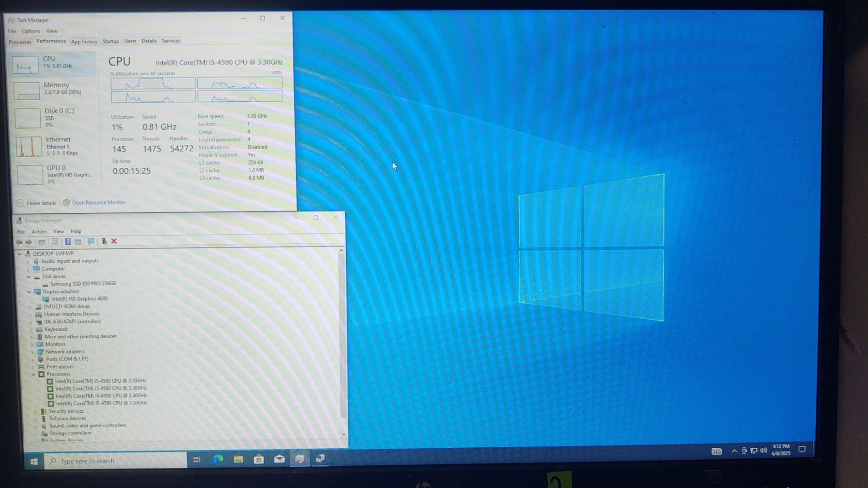868x488 pixels.
Task: Click the blue Help icon in Device Manager
Action: pyautogui.click(x=68, y=242)
